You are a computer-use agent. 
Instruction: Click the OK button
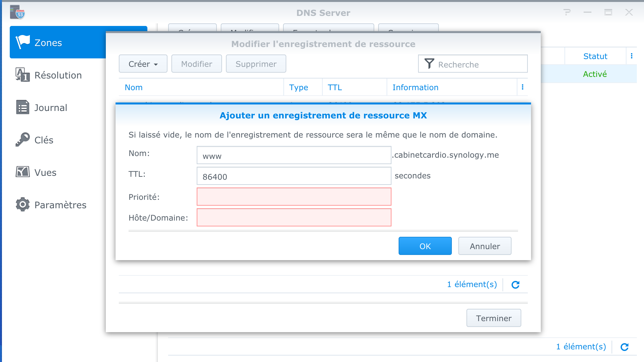coord(425,246)
